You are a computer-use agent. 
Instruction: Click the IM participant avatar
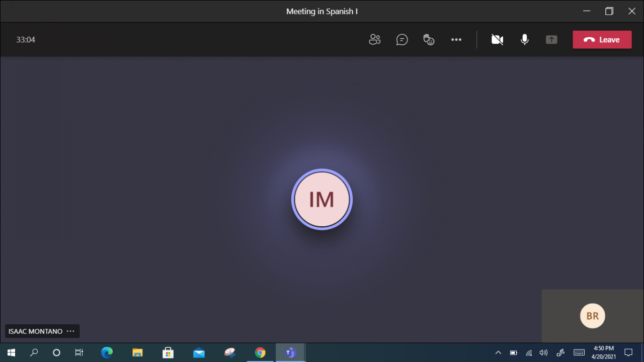(x=321, y=200)
